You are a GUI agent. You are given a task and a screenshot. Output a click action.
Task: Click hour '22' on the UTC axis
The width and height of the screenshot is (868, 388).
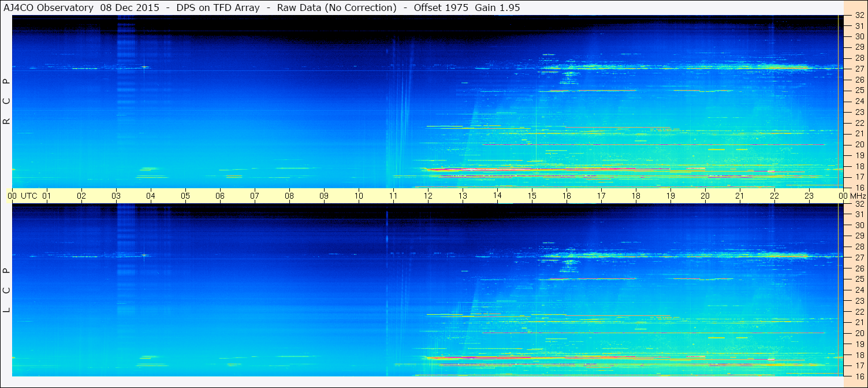pos(774,196)
